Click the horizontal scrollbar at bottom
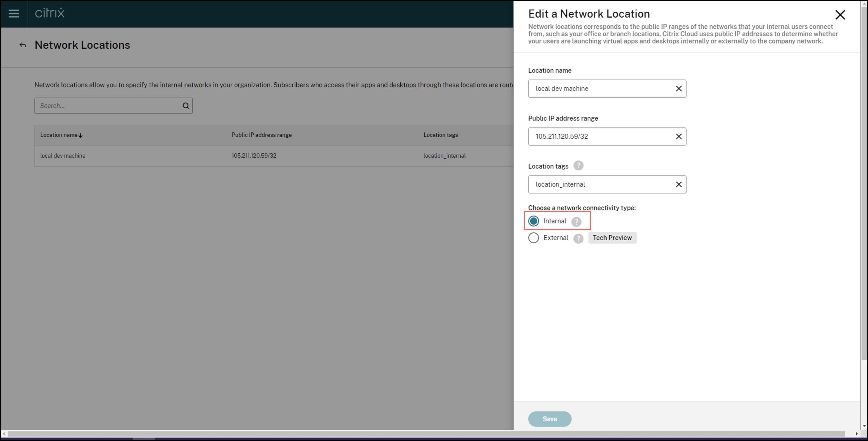Viewport: 868px width, 441px height. point(426,433)
